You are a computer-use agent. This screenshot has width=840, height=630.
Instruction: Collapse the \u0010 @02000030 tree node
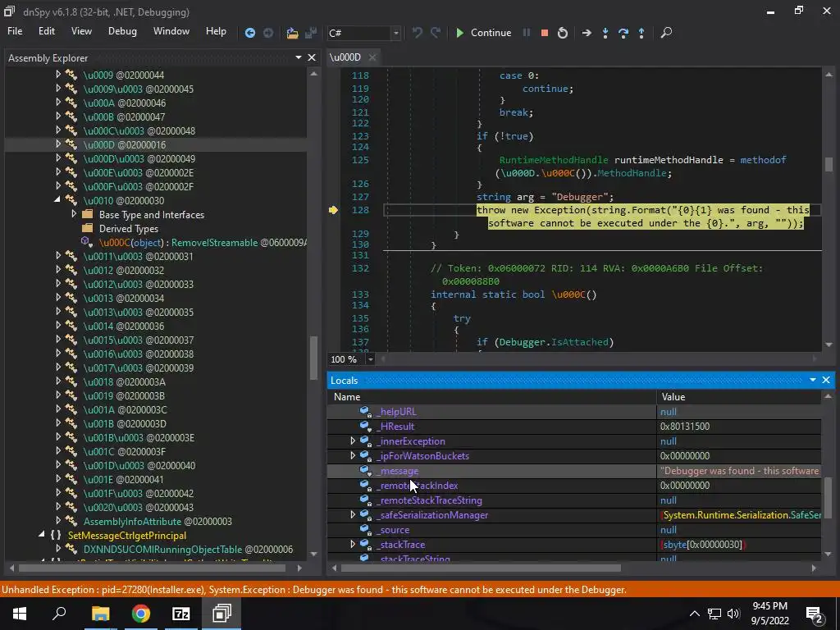click(x=58, y=200)
